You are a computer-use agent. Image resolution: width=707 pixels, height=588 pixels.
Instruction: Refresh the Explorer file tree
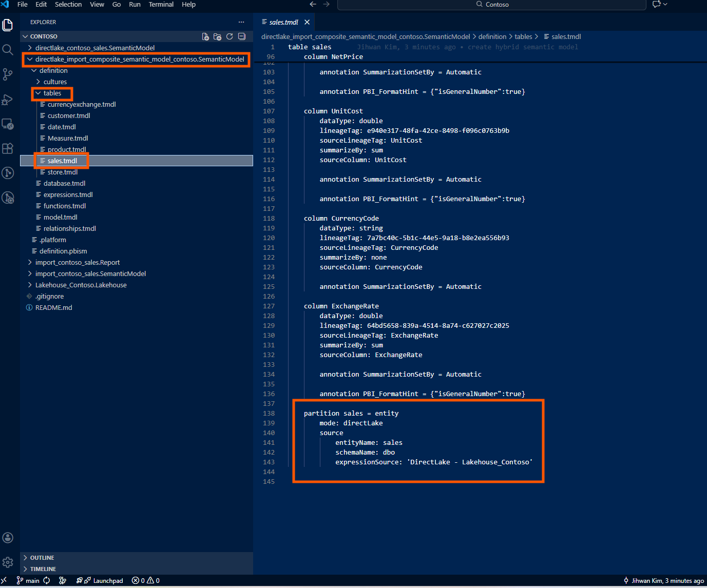(x=230, y=36)
